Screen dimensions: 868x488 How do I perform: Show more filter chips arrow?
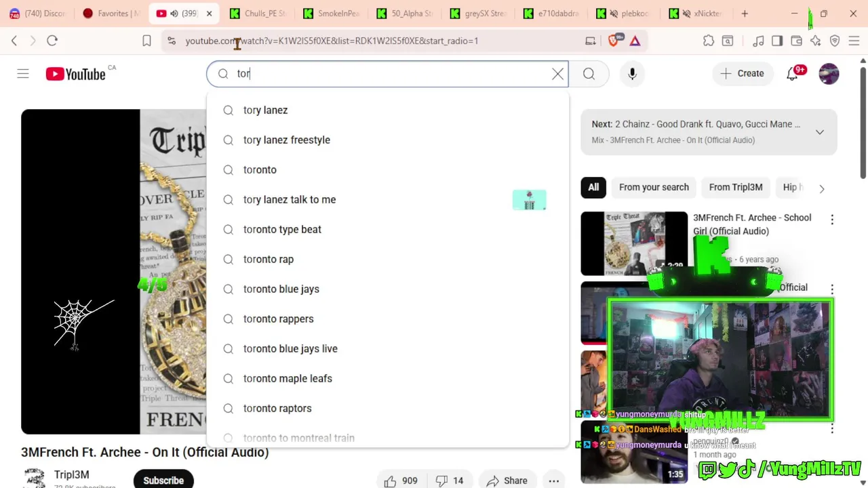click(821, 188)
